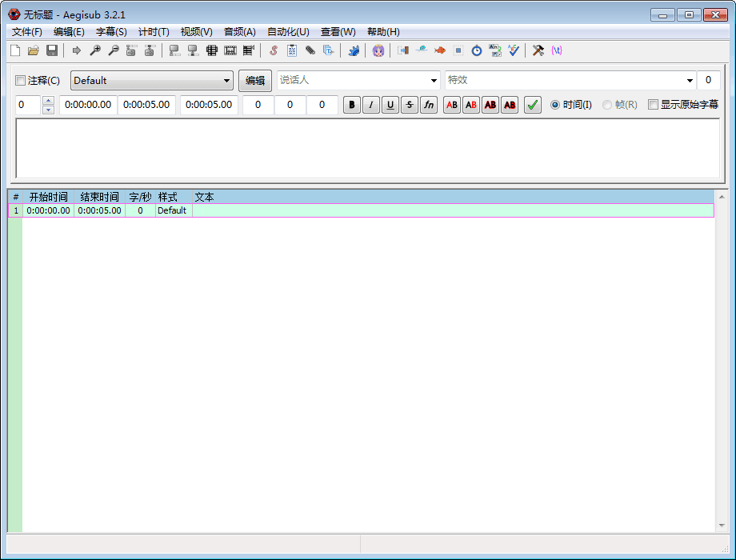Open a subtitle file via folder icon

pos(34,50)
